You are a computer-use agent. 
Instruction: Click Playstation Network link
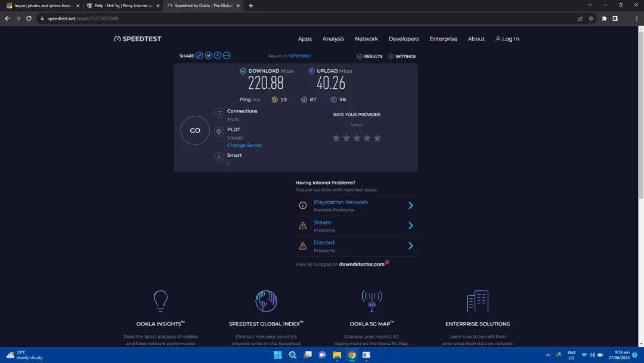point(341,202)
